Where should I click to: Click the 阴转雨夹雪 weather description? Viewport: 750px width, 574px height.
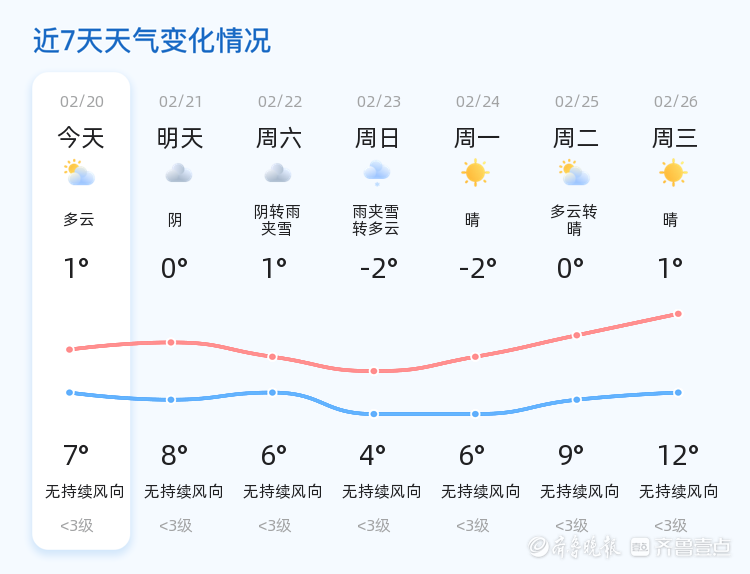[277, 220]
